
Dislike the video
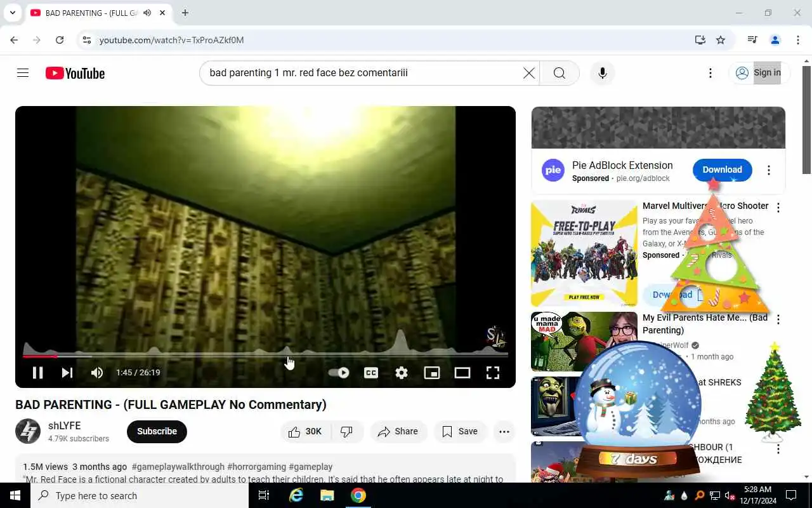pos(347,432)
